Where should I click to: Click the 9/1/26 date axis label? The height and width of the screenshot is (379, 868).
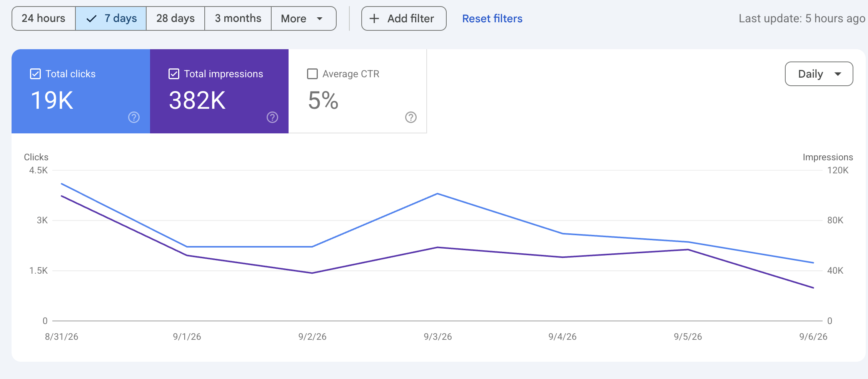pos(187,337)
